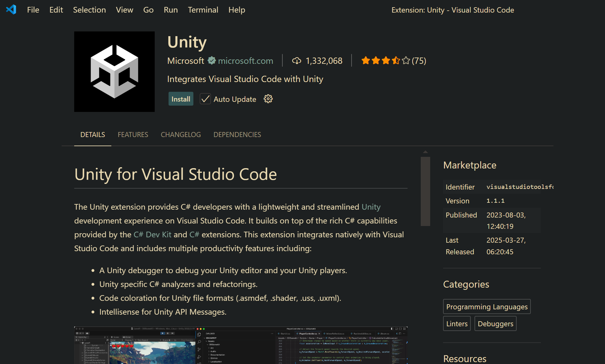
Task: Click the (75) ratings count
Action: [x=419, y=61]
